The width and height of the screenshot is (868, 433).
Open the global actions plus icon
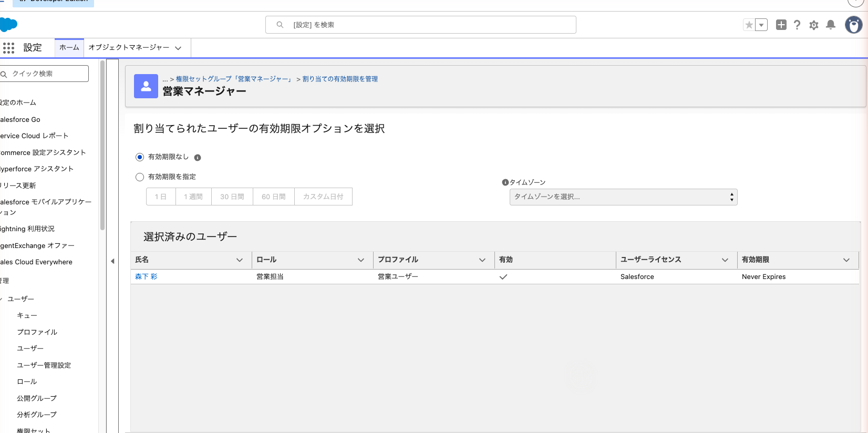(781, 25)
